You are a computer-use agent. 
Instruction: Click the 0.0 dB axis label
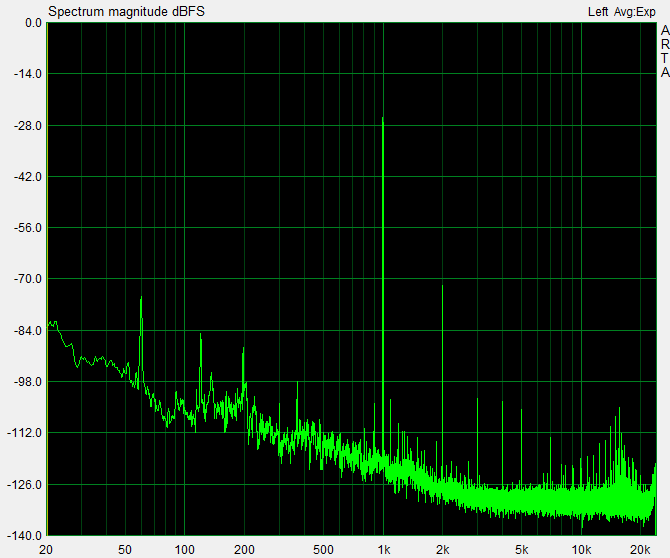[x=33, y=23]
